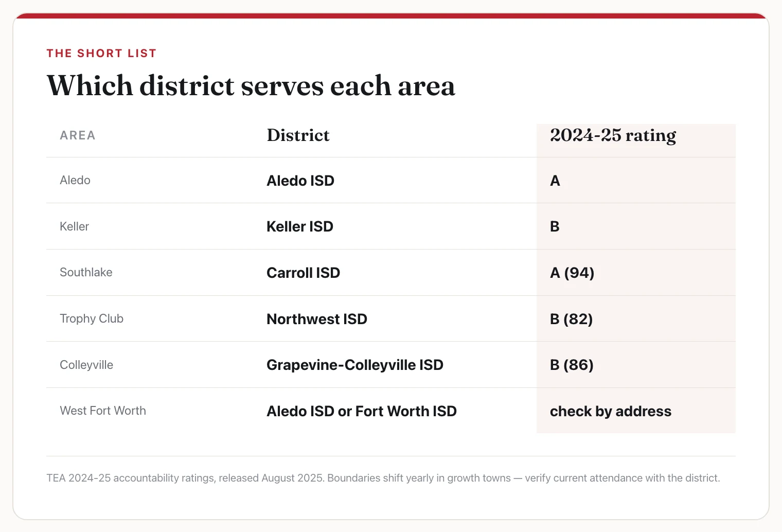Click the 'Grapevine-Colleyville ISD' district cell

(x=355, y=365)
